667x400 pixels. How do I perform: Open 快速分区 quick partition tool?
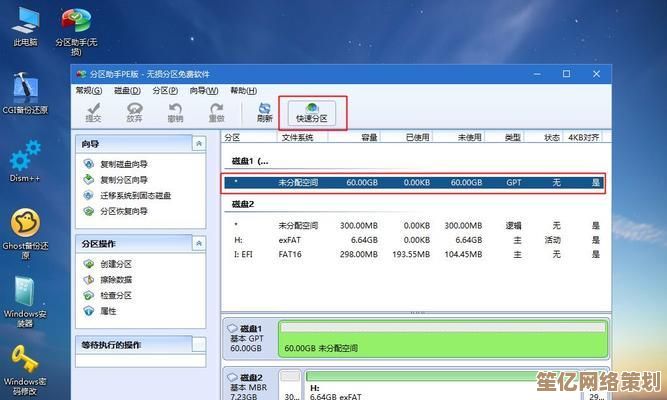click(311, 112)
